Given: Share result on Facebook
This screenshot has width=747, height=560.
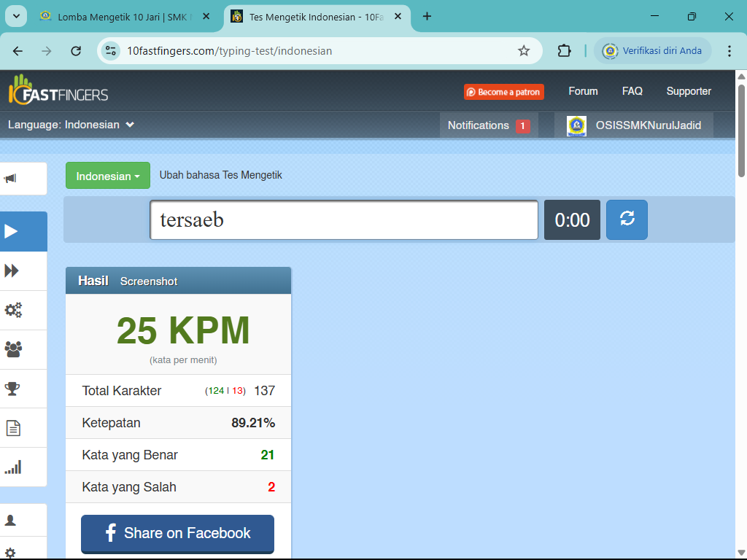Looking at the screenshot, I should pyautogui.click(x=177, y=534).
